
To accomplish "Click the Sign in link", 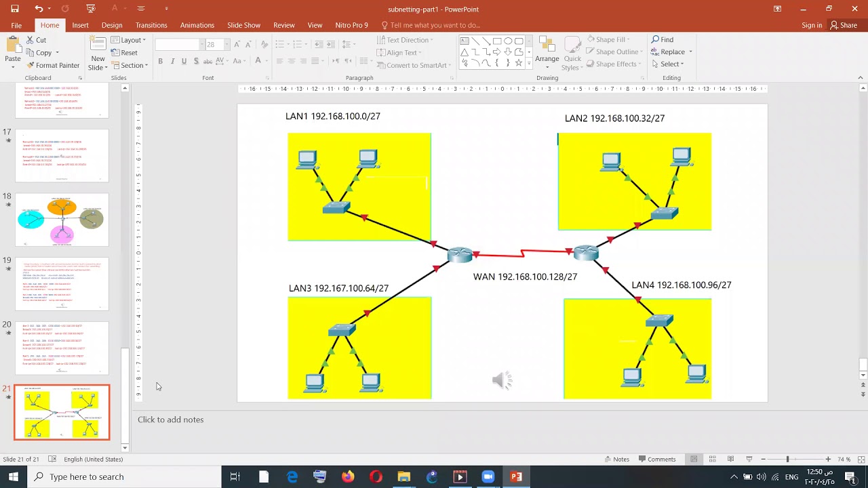I will tap(812, 25).
